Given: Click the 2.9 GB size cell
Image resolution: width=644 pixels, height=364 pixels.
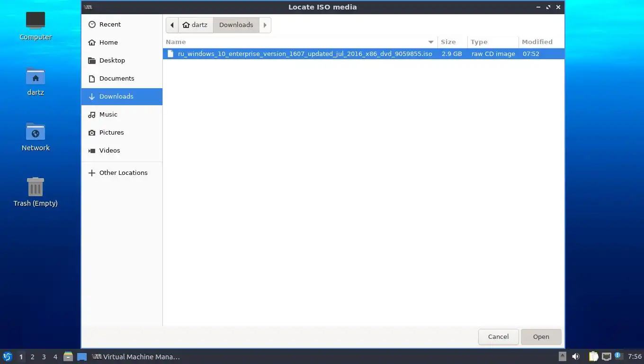Looking at the screenshot, I should (x=452, y=54).
